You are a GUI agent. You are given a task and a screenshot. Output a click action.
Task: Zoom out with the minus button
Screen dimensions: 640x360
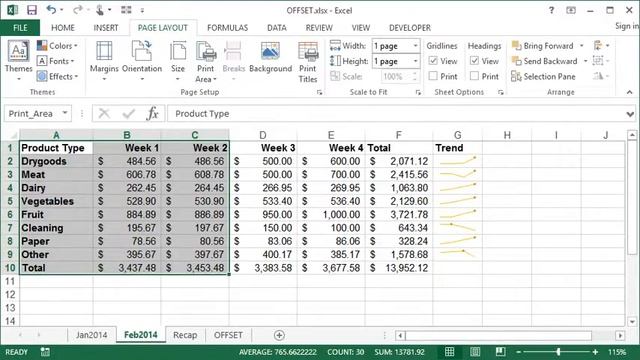pos(518,352)
